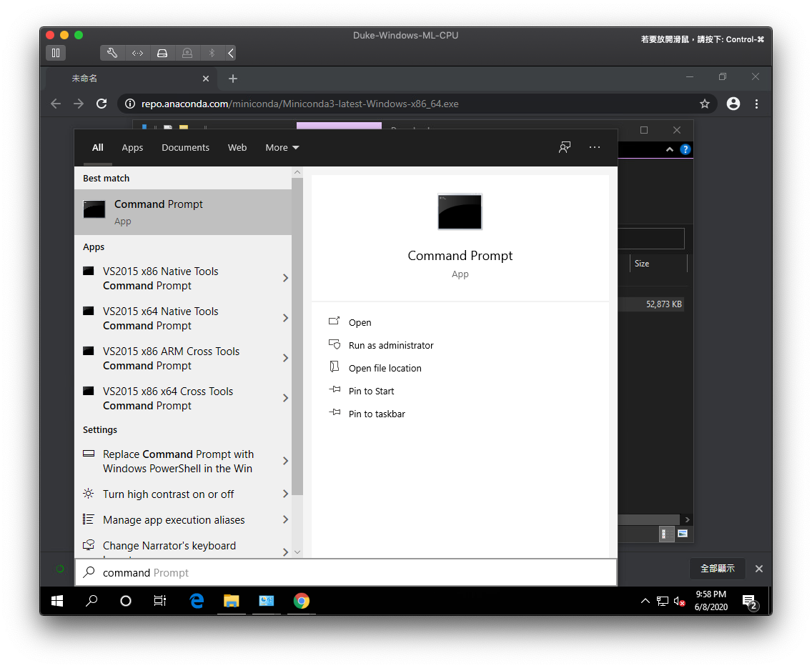Screen dimensions: 812x668
Task: Click the search feedback icon
Action: click(565, 147)
